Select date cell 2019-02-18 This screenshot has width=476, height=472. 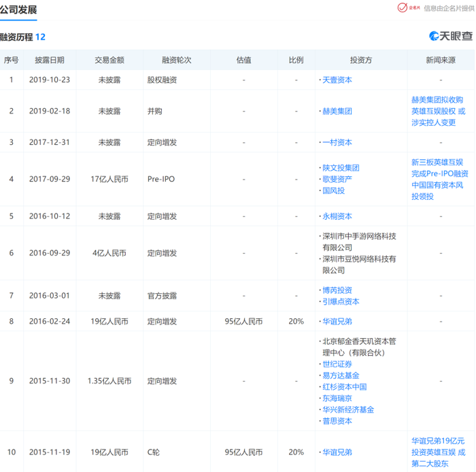click(x=50, y=112)
